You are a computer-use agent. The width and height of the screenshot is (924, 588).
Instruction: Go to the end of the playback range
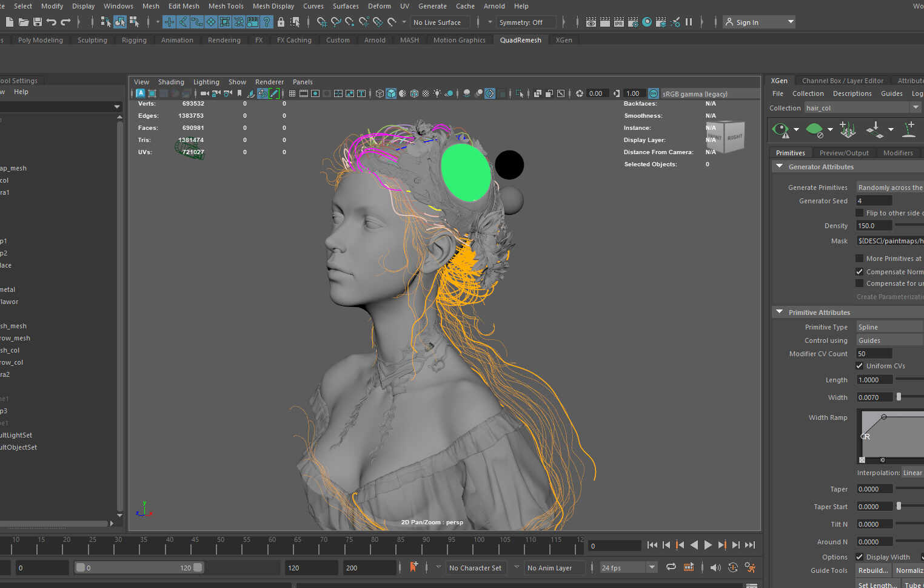point(750,545)
